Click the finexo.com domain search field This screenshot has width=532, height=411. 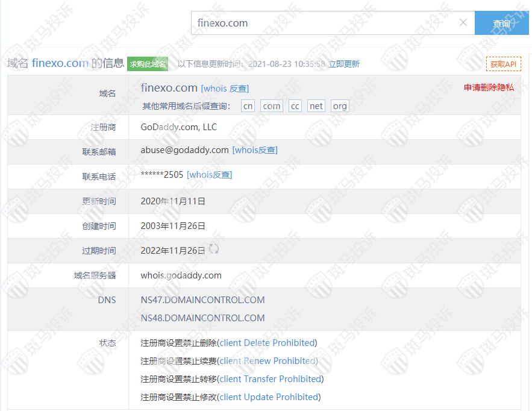325,23
